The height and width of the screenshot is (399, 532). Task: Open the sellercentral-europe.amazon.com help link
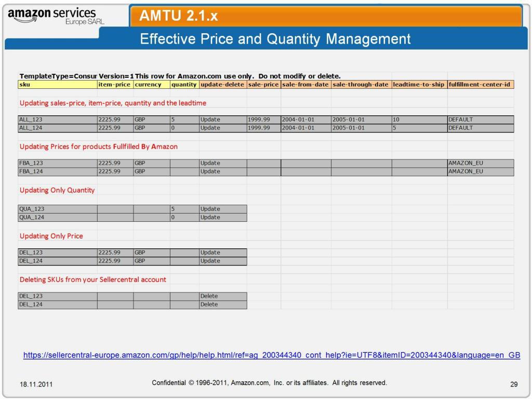click(x=271, y=355)
